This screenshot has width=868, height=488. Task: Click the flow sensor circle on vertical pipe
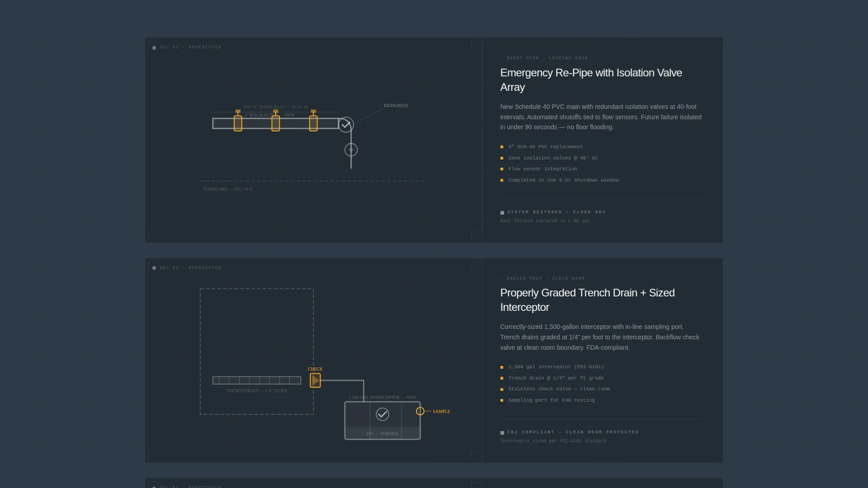pos(351,150)
